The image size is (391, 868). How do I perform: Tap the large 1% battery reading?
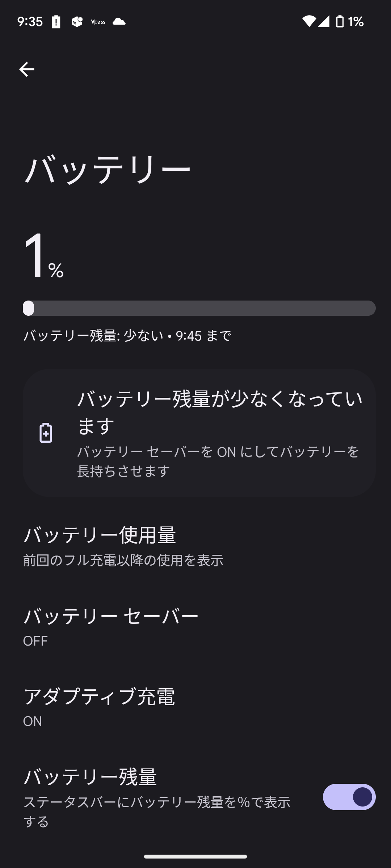coord(44,256)
